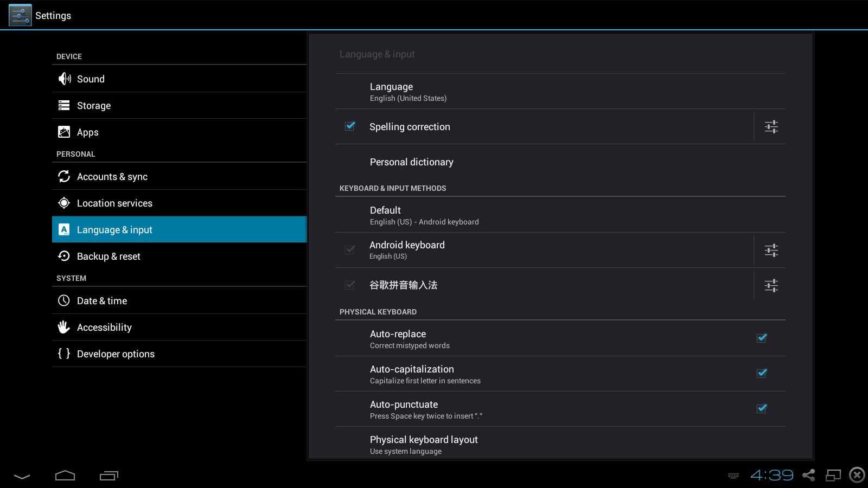Open 谷歌拼音输入法 settings sliders icon

[771, 285]
